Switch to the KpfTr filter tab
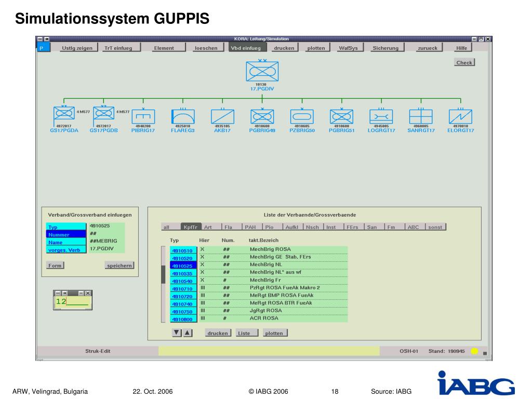Viewport: 532px width, 399px height. pos(191,227)
